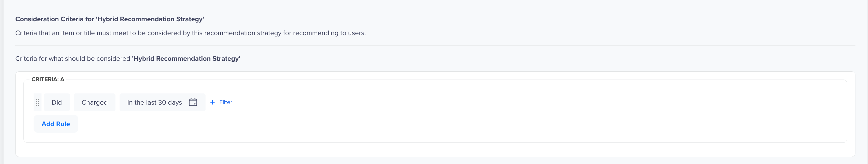Click the 'Consideration Criteria' section heading
The width and height of the screenshot is (868, 164).
click(x=109, y=19)
